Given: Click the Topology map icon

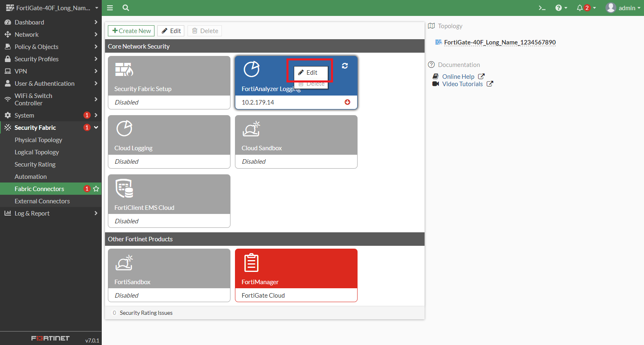Looking at the screenshot, I should 432,26.
